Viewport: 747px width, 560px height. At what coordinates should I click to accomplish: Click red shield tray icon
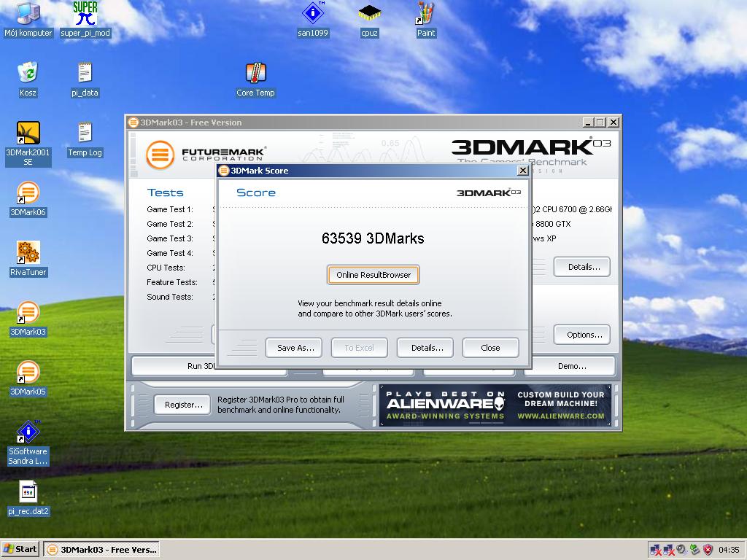(x=708, y=550)
